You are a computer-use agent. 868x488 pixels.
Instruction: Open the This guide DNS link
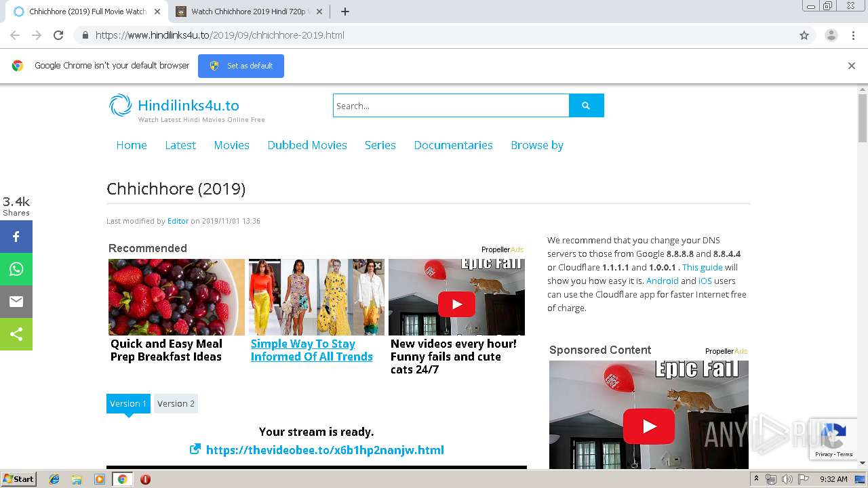tap(703, 267)
